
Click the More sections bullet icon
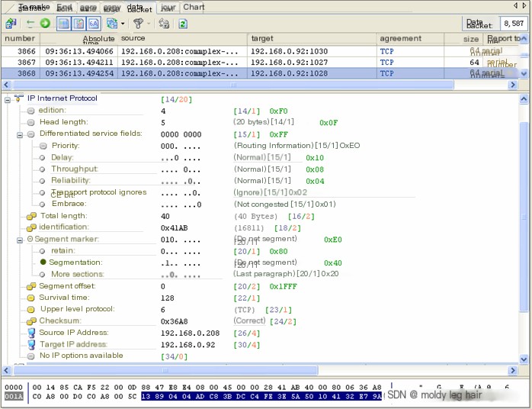coord(42,275)
